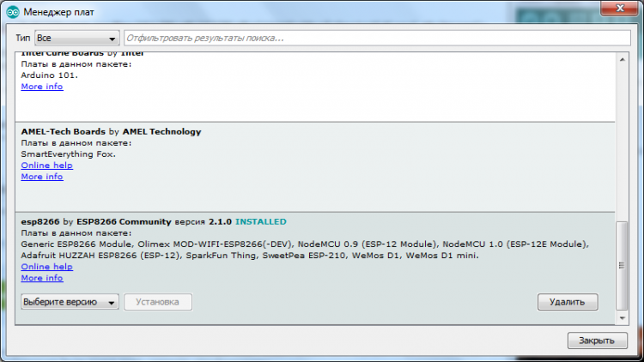Expand the Выберите версию version dropdown
Screen dimensions: 644x362
pos(70,302)
